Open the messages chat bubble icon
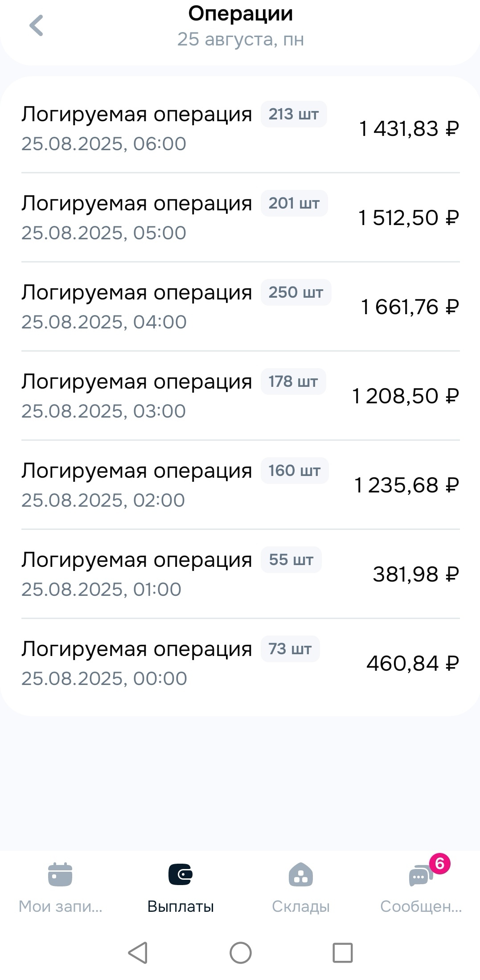This screenshot has height=980, width=480. (x=419, y=877)
